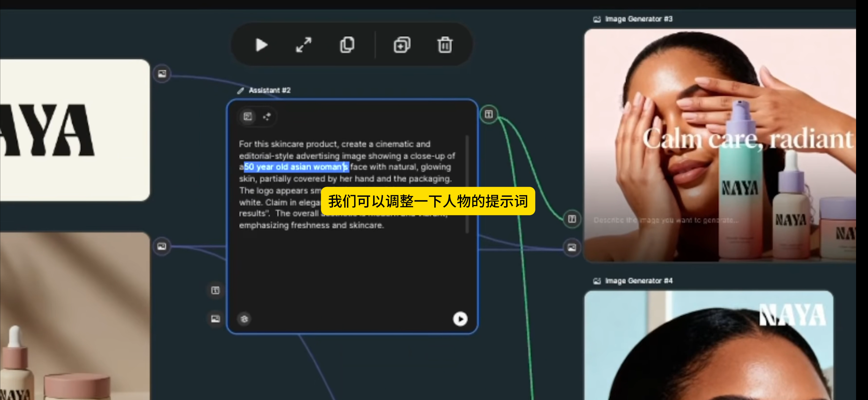Viewport: 868px width, 400px height.
Task: Click the 'For this skincare product' opening line
Action: 335,144
